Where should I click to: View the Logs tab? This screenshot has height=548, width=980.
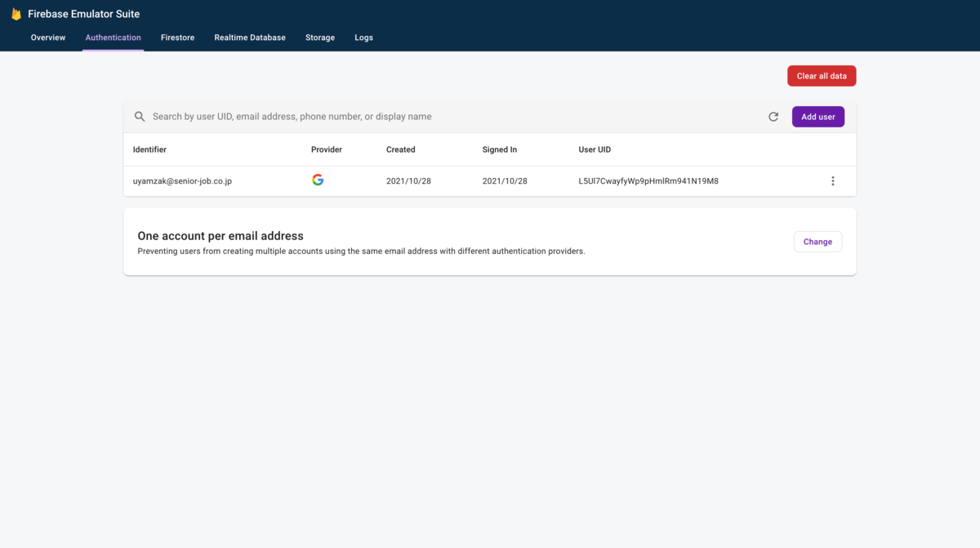click(364, 38)
